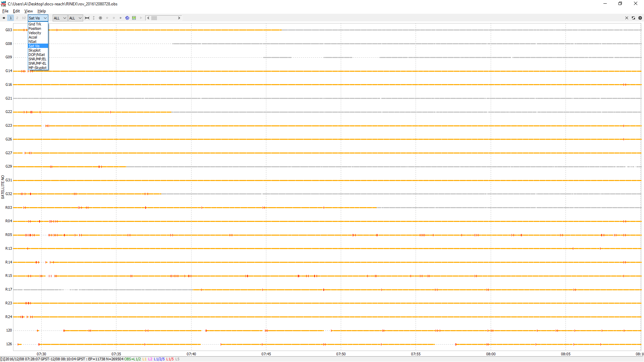Click the center on current position icon

pyautogui.click(x=100, y=18)
